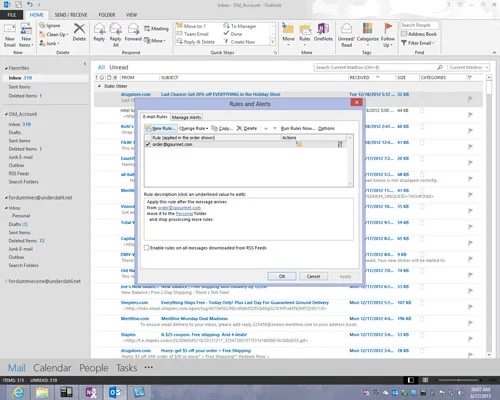The height and width of the screenshot is (400, 500).
Task: Open the SEND / RECEIVE ribbon tab
Action: coord(71,15)
